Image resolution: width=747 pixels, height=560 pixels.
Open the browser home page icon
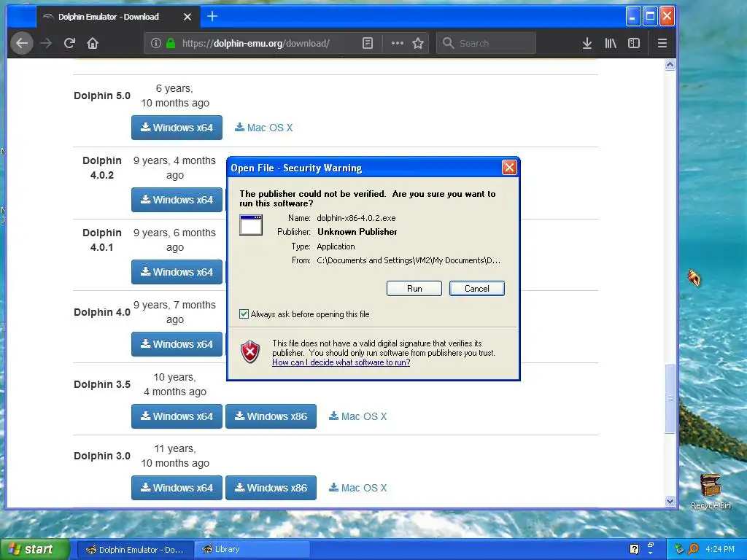tap(93, 43)
